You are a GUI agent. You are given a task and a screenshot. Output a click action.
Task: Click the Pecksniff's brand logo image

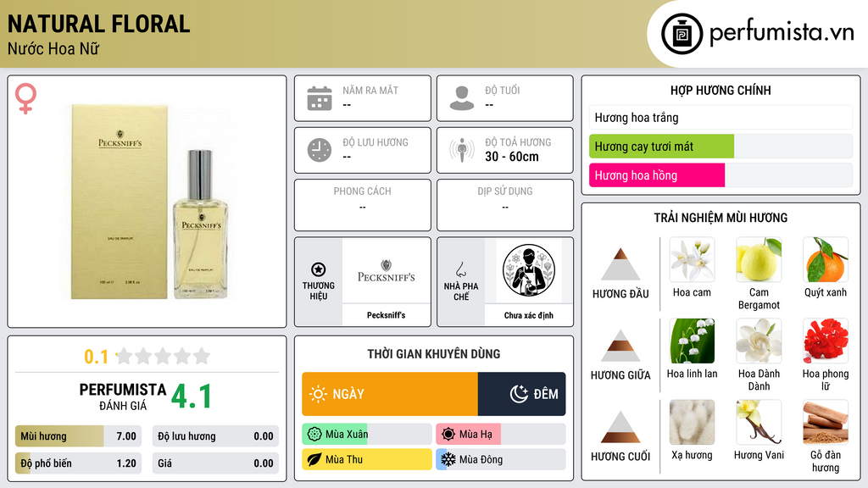point(387,270)
